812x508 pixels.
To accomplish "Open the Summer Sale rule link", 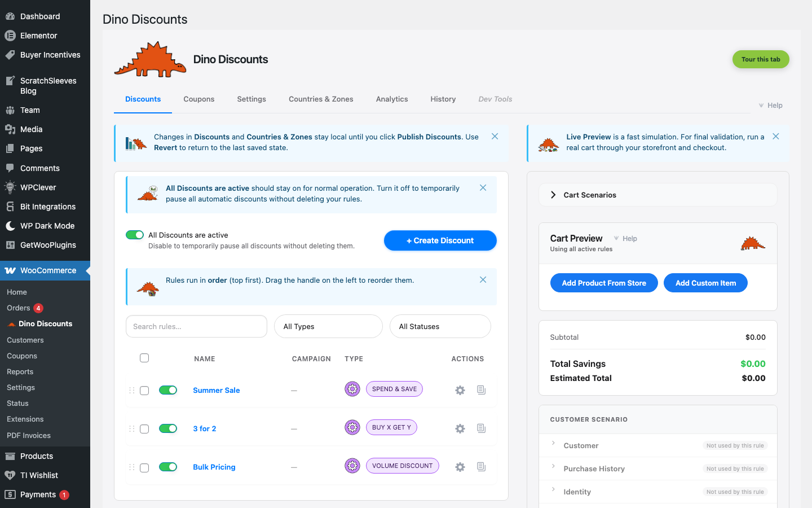I will pyautogui.click(x=217, y=390).
